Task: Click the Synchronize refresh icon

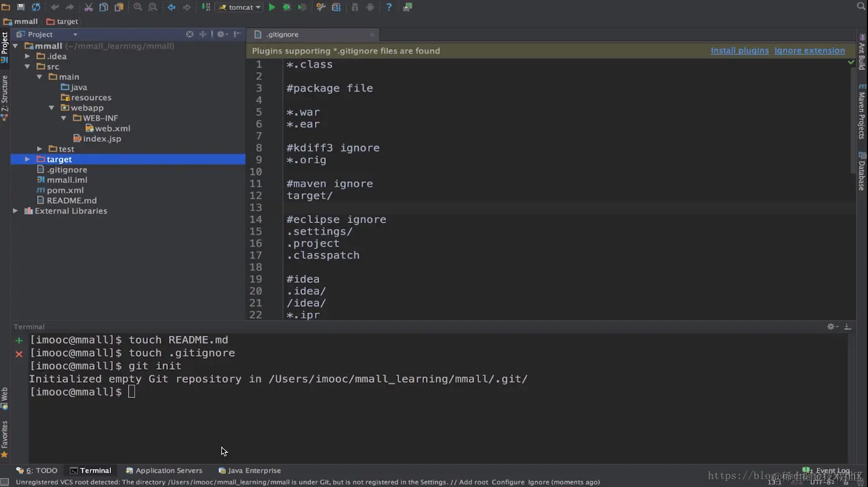Action: click(36, 7)
